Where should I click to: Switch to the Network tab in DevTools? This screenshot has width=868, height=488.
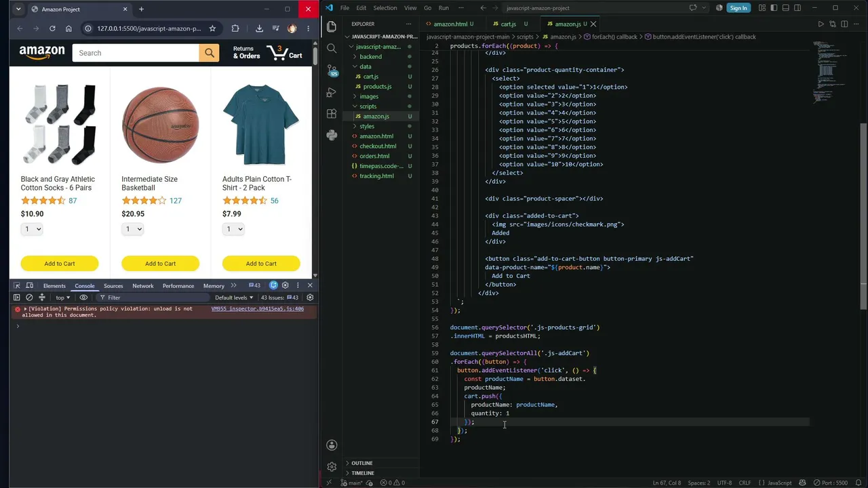coord(143,286)
